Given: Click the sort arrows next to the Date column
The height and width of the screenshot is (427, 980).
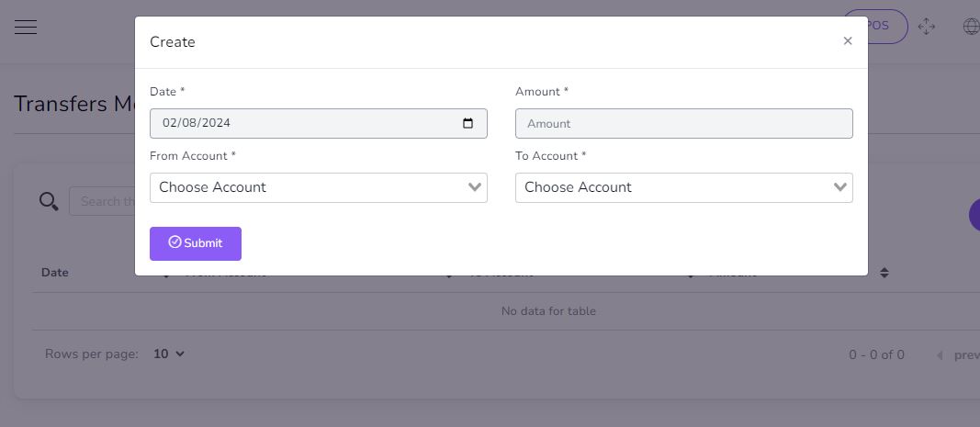Looking at the screenshot, I should (x=165, y=274).
